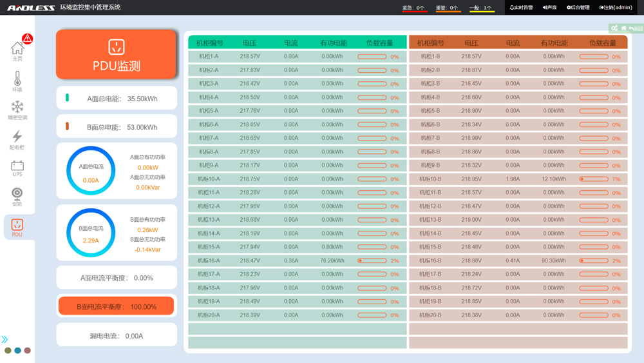Open the 主页 home icon in sidebar
644x363 pixels.
pyautogui.click(x=17, y=50)
